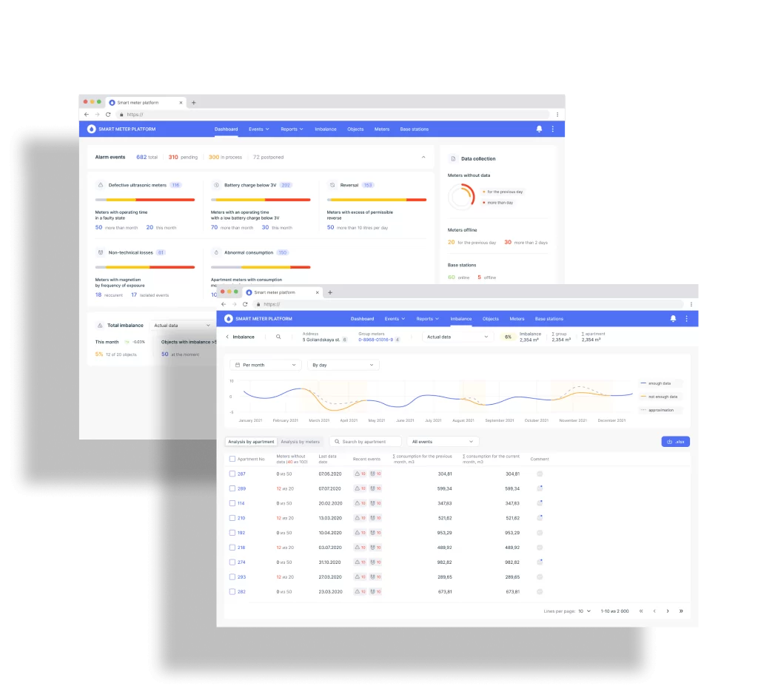
Task: Export table with .xlsx button
Action: point(675,442)
